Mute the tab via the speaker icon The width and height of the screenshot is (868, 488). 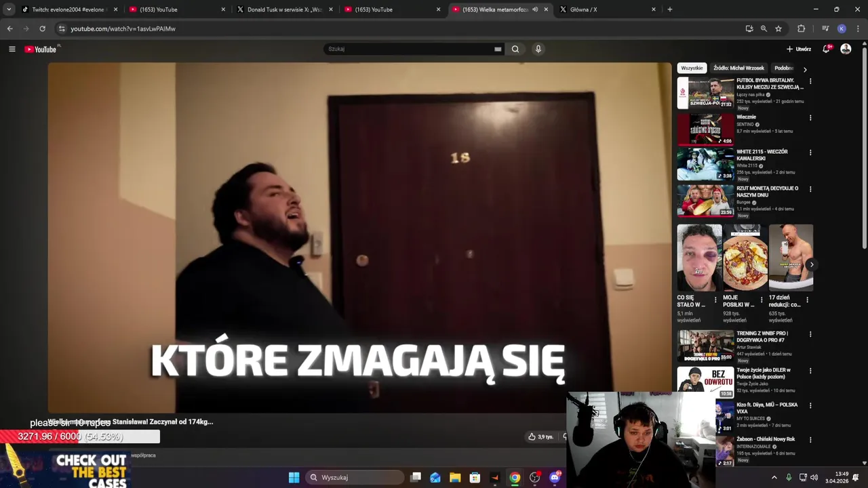tap(535, 9)
